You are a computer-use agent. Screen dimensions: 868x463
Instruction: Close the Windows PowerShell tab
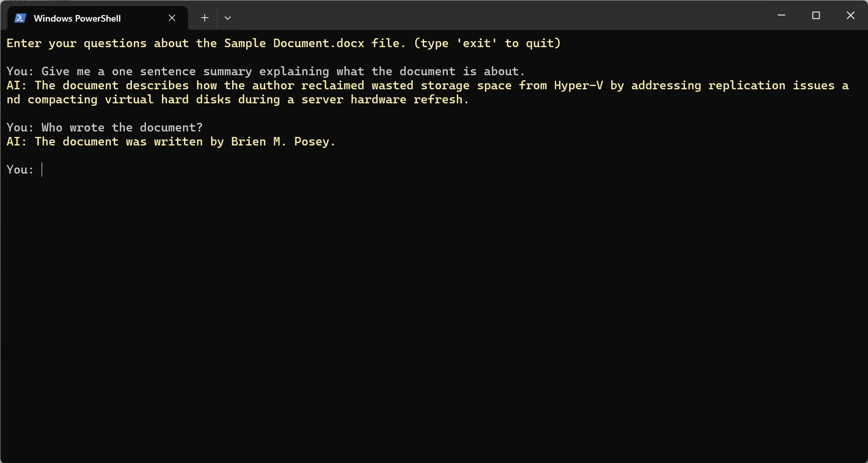tap(172, 18)
